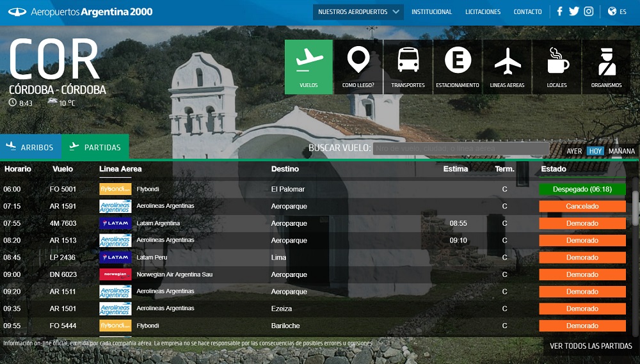Click the Flybondi logo on flight FO 5444

click(115, 325)
